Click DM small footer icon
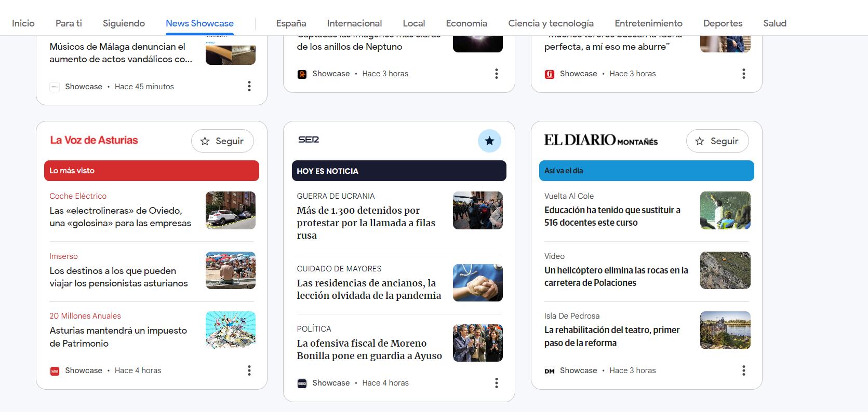The height and width of the screenshot is (412, 868). point(549,370)
